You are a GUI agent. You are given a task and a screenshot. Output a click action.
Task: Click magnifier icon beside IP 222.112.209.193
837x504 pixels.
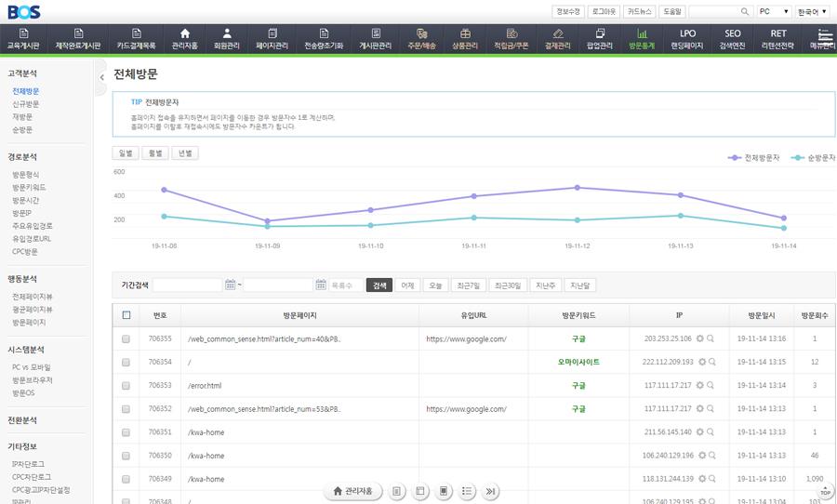(711, 363)
